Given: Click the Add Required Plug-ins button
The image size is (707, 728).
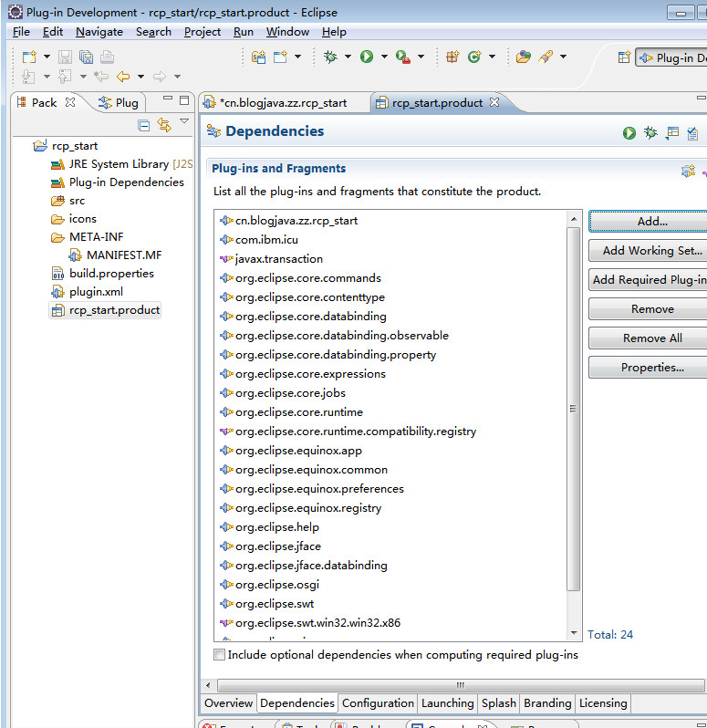Looking at the screenshot, I should pos(649,280).
